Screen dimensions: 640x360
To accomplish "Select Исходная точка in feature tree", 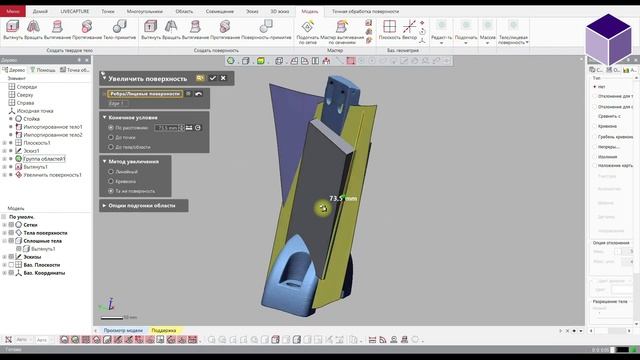I will (35, 111).
